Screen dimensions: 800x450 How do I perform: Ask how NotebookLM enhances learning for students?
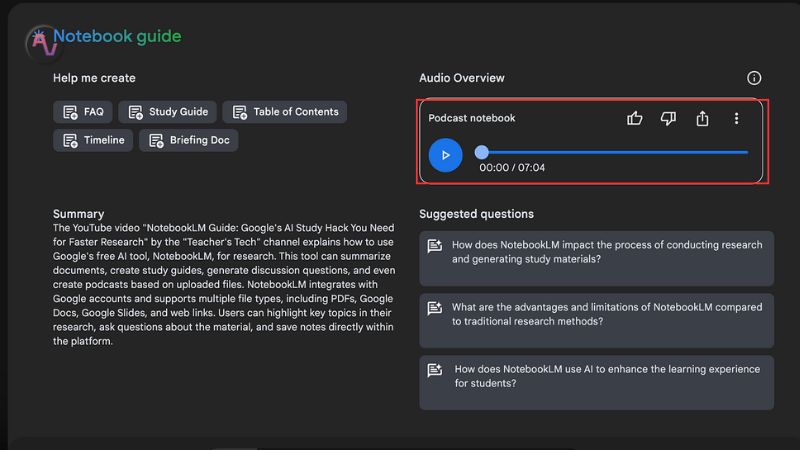[x=596, y=383]
